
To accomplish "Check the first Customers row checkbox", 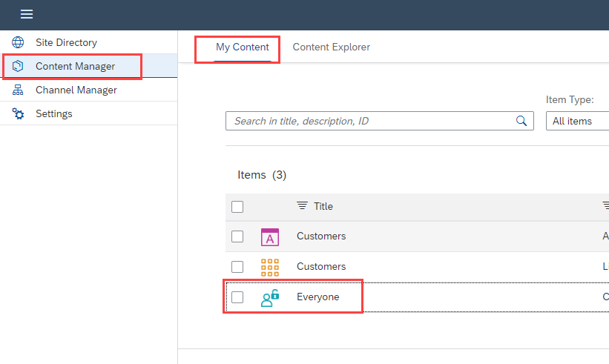I will [x=237, y=236].
